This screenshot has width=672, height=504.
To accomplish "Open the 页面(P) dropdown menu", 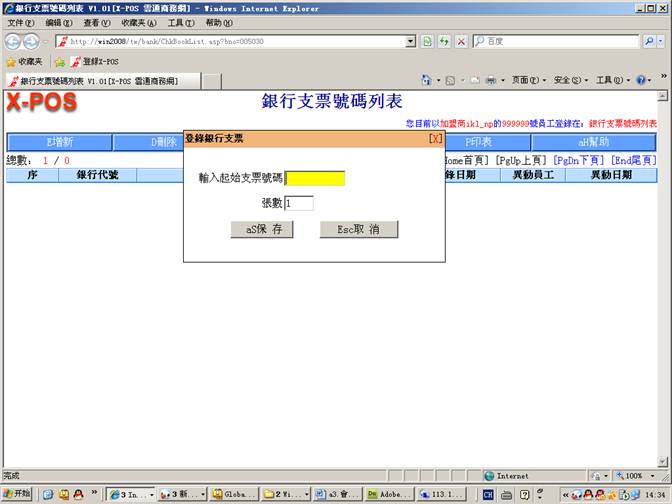I will click(x=529, y=80).
